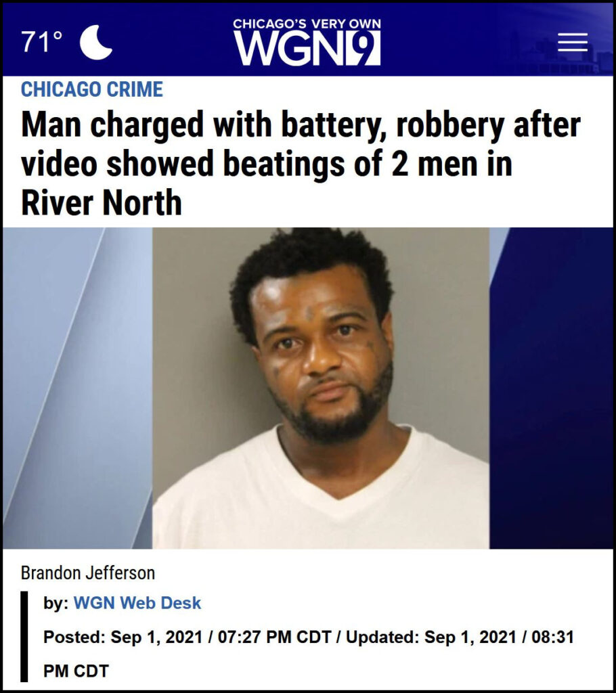Screen dimensions: 616x693
Task: Open the 71° temperature forecast
Action: point(42,42)
